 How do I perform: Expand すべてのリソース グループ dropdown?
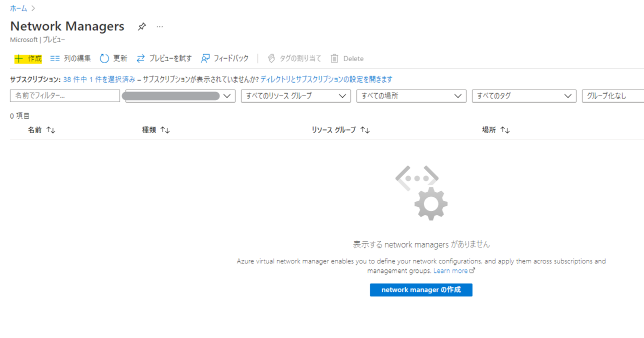point(295,96)
